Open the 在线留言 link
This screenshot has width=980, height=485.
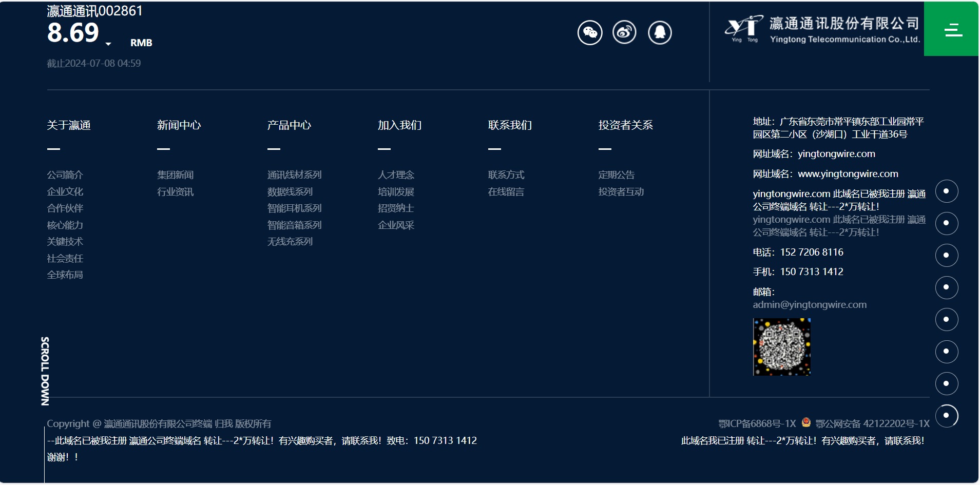(506, 191)
